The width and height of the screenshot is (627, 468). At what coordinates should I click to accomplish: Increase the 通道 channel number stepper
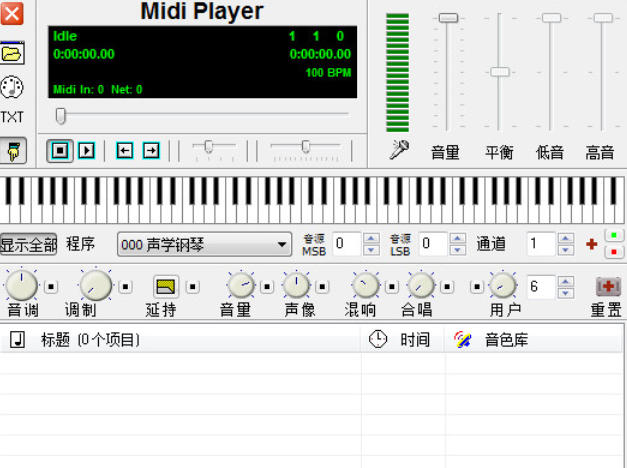[x=566, y=239]
